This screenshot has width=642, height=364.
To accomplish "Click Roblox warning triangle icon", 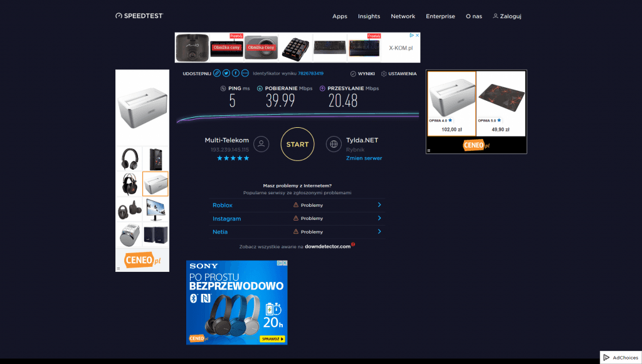I will click(x=296, y=205).
